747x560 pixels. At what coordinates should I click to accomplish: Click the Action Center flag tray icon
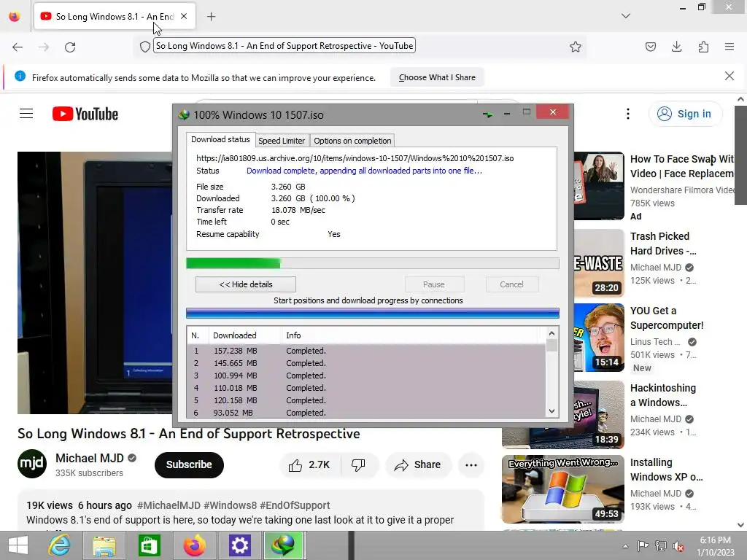click(643, 545)
